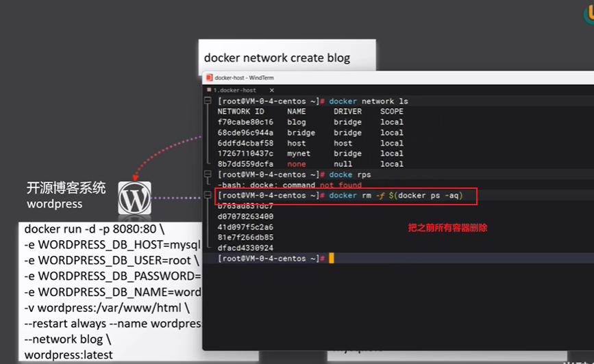Screen dimensions: 594x364
Task: Click the WordPress logo icon
Action: (134, 198)
